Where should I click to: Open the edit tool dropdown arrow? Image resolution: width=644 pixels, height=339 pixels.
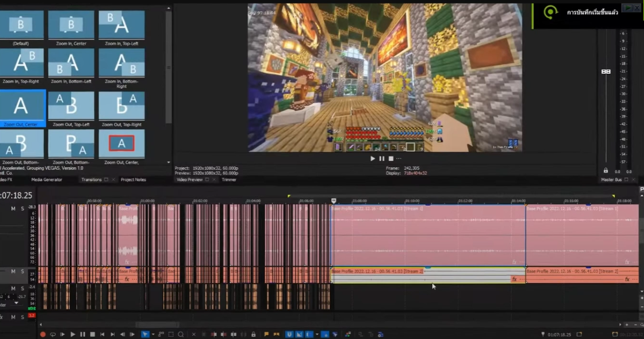point(153,334)
